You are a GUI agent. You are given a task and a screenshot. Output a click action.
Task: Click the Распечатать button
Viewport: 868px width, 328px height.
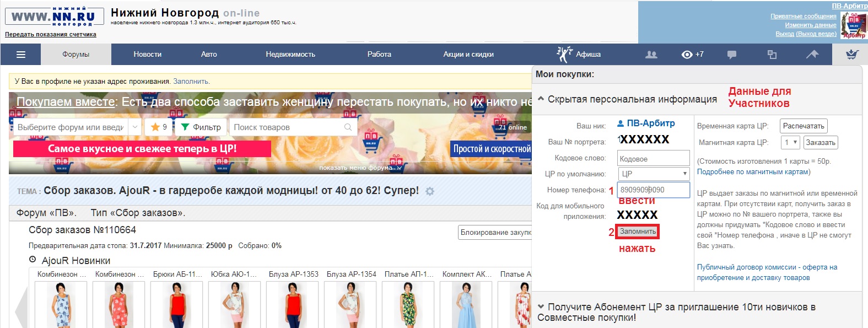point(804,126)
